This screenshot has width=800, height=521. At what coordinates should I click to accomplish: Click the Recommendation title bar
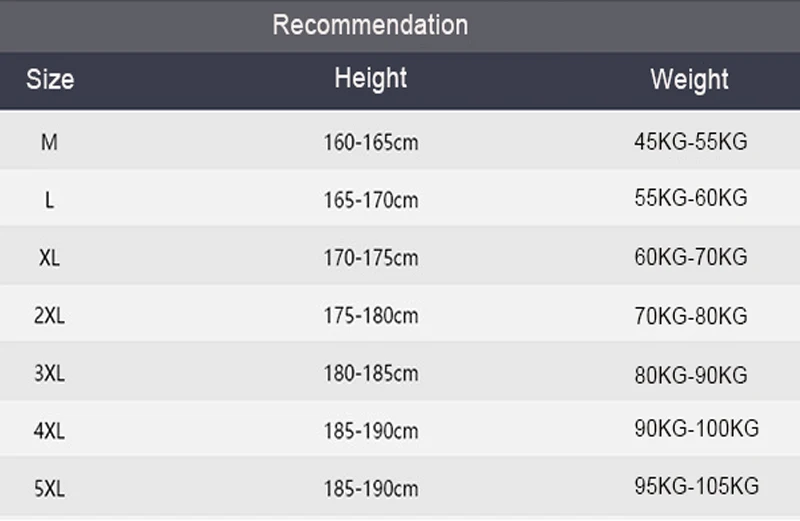tap(370, 25)
